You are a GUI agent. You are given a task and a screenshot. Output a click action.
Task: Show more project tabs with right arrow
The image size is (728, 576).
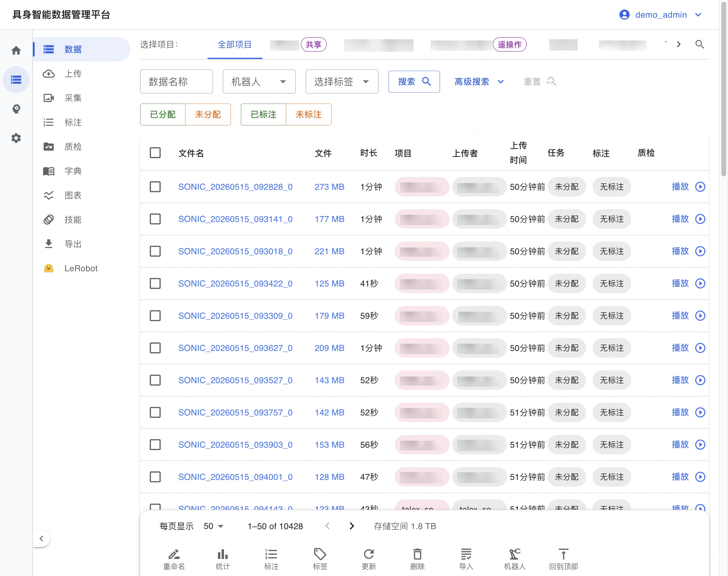point(679,44)
